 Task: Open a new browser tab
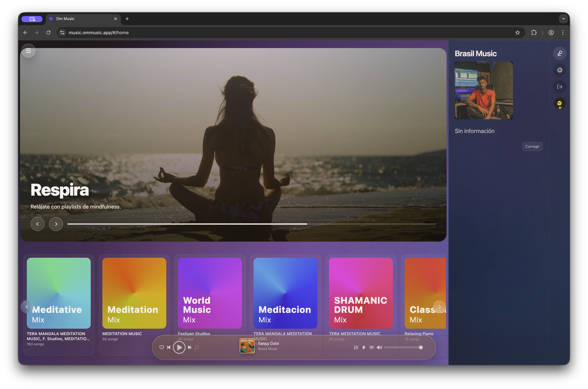click(127, 19)
